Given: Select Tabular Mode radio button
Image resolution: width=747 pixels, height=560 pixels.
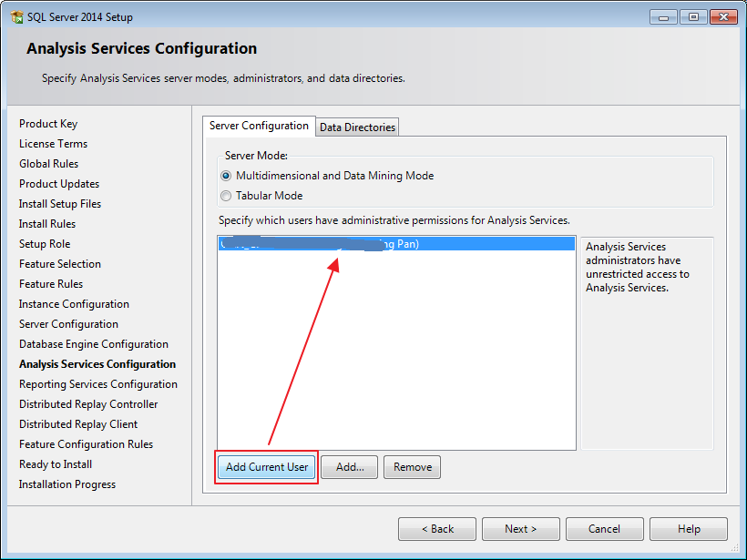Looking at the screenshot, I should (x=226, y=196).
